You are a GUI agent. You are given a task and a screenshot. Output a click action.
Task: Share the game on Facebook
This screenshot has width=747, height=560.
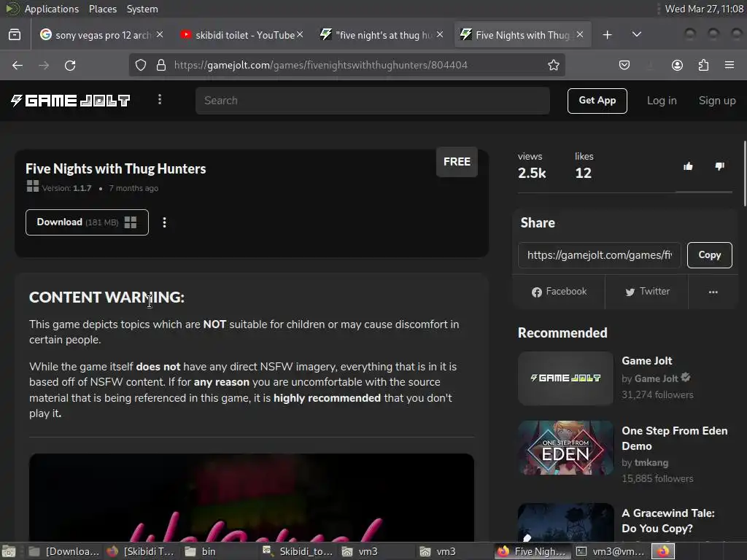559,292
